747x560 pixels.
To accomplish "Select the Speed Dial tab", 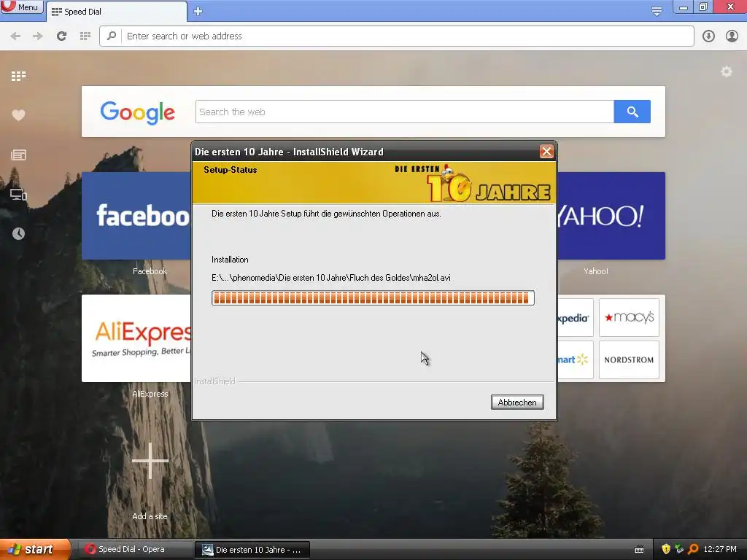I will [116, 12].
